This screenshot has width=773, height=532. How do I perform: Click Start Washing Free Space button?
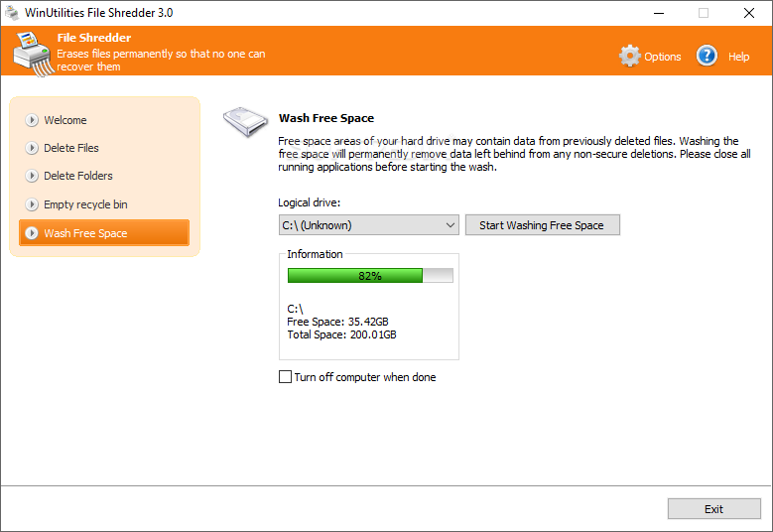(x=542, y=225)
